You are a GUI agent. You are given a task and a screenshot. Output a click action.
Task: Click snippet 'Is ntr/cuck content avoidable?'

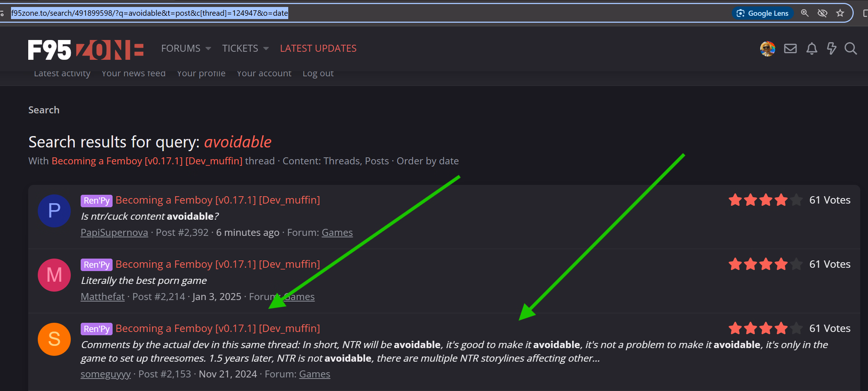coord(150,216)
